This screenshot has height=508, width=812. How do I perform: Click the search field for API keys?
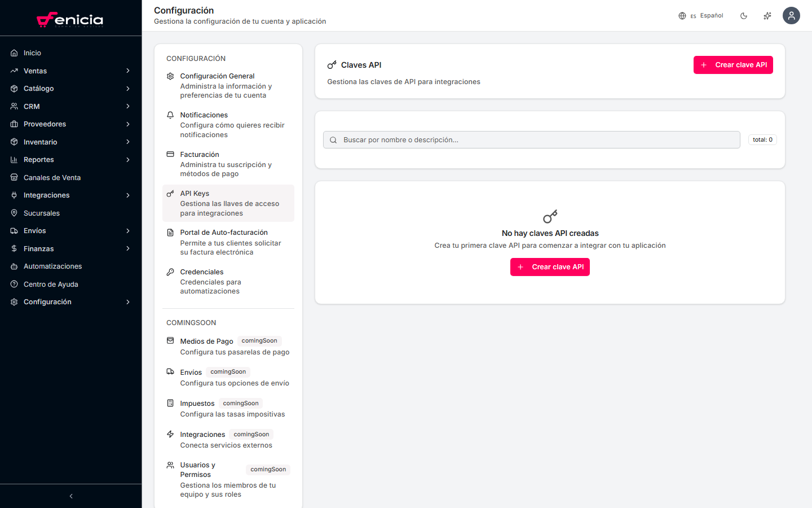point(531,139)
